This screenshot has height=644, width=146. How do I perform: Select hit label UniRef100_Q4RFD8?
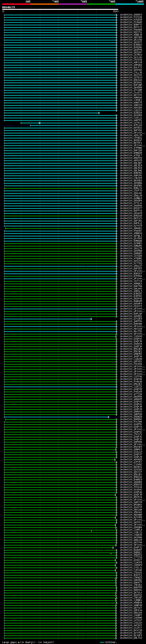(x=131, y=414)
